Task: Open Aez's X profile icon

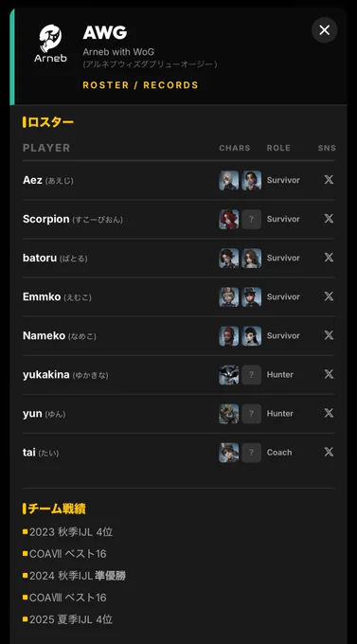Action: click(329, 180)
